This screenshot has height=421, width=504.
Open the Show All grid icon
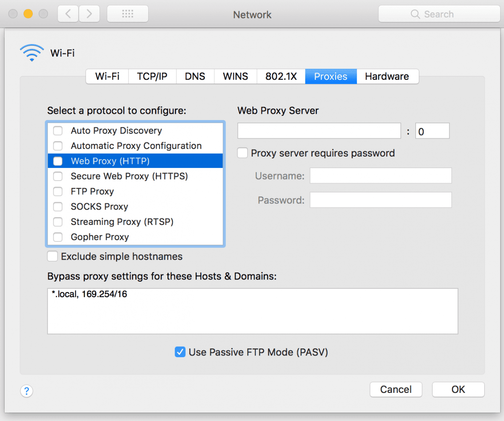127,13
